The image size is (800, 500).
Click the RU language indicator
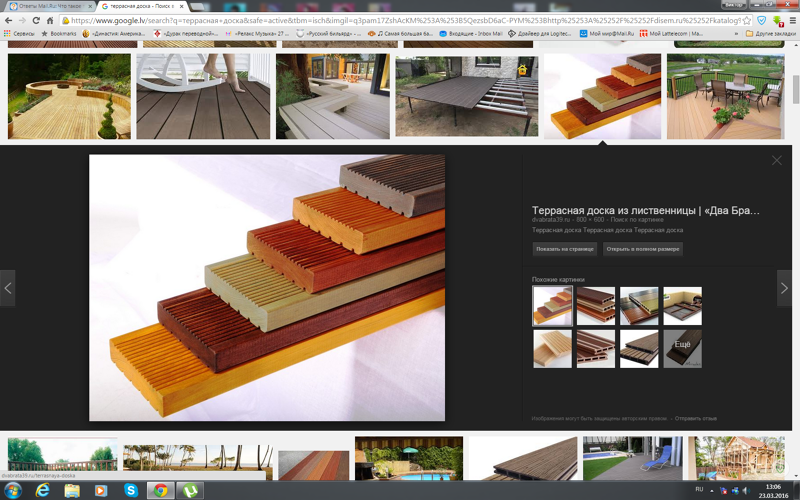pyautogui.click(x=699, y=489)
